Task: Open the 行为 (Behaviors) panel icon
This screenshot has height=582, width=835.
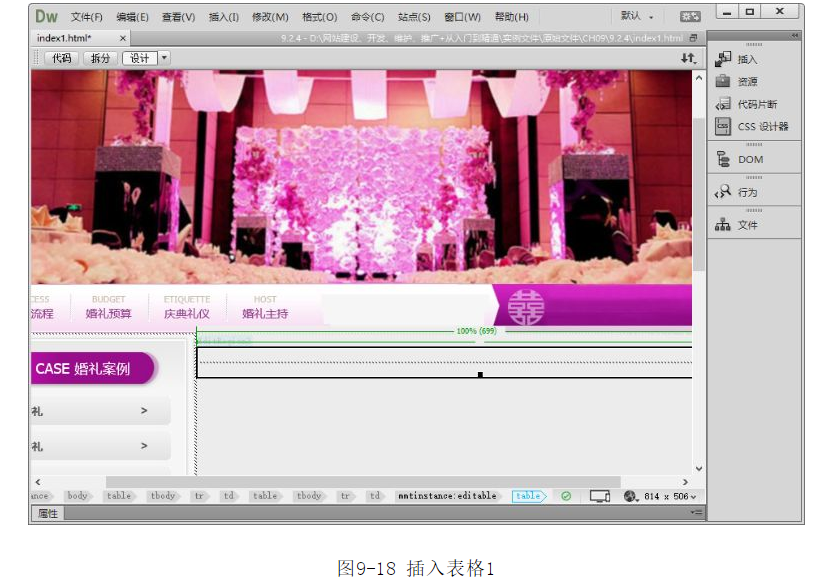Action: (x=723, y=192)
